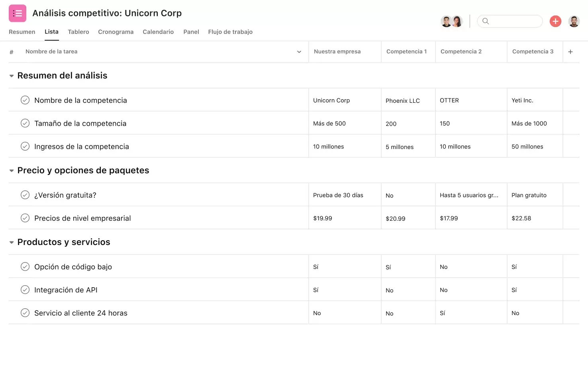
Task: Click the Yeti Inc. cell
Action: [x=535, y=100]
